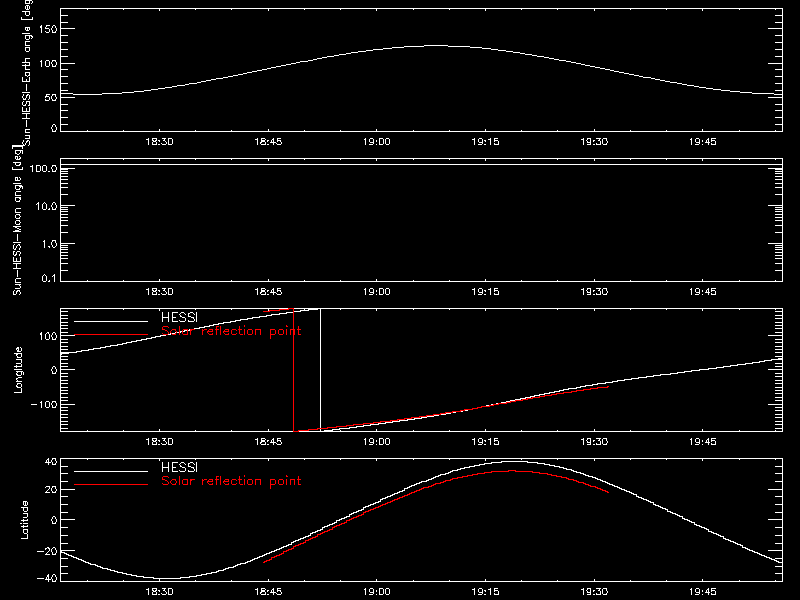Click 18:30 time label under Longitude plot
Viewport: 800px width, 600px height.
159,442
